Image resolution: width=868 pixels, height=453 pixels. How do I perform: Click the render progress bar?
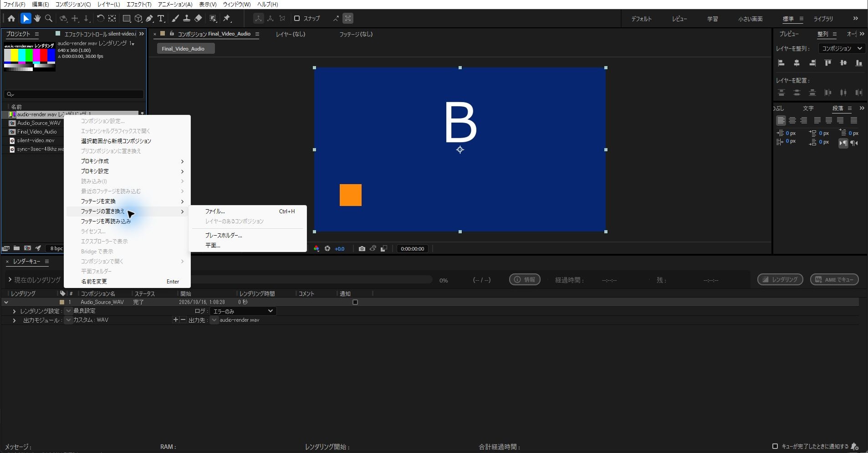click(311, 280)
